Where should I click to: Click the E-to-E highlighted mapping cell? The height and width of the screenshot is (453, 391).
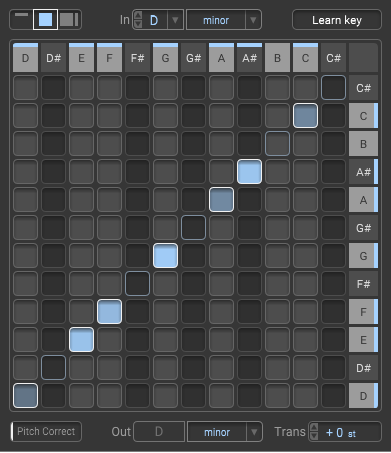click(81, 340)
